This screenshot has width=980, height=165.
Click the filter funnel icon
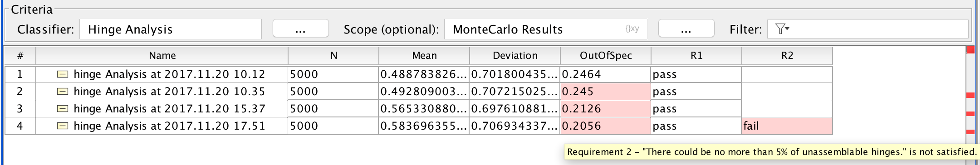[x=779, y=29]
